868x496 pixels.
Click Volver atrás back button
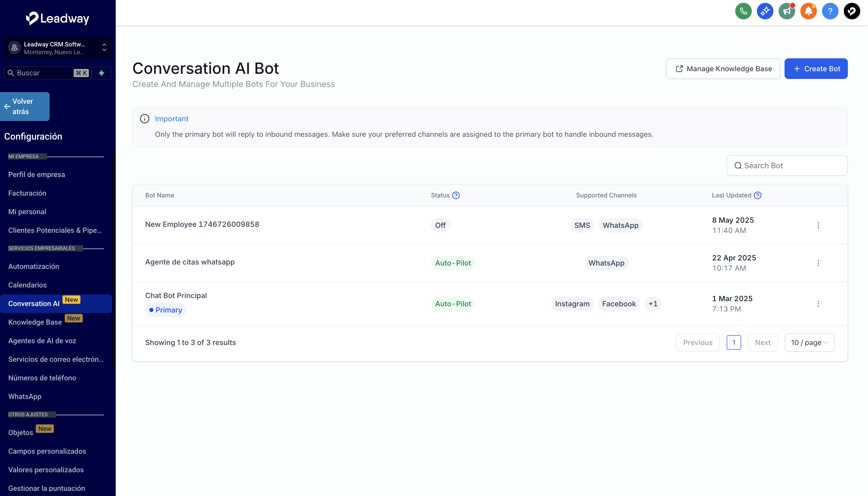point(25,106)
